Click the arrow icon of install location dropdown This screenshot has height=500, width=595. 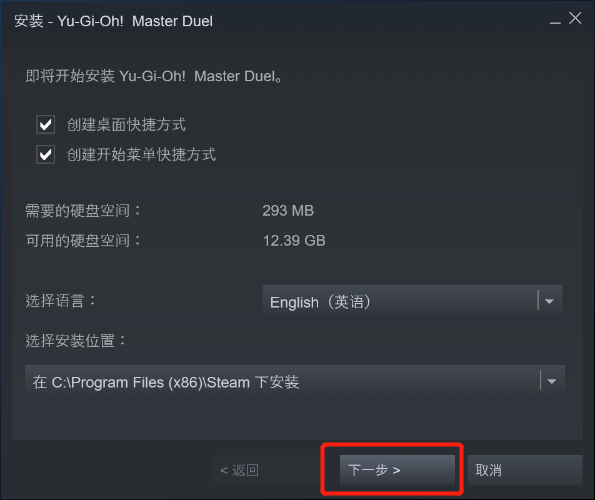pyautogui.click(x=552, y=381)
